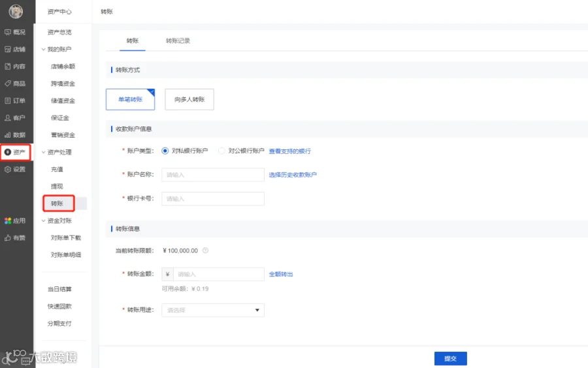This screenshot has width=588, height=368.
Task: Choose the 向多人转账 transfer mode option
Action: point(189,99)
